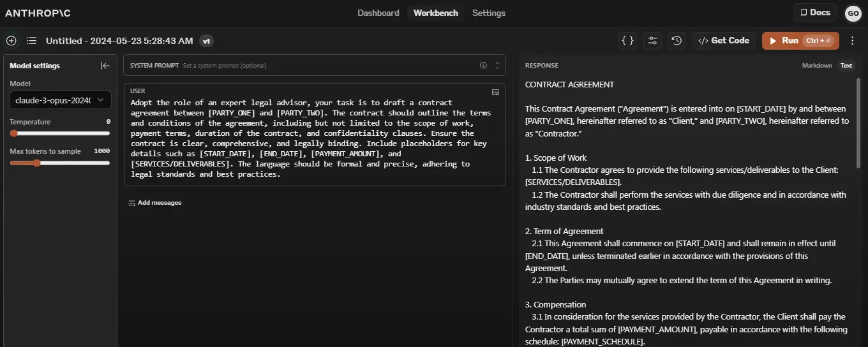Image resolution: width=868 pixels, height=347 pixels.
Task: Open the Docs button
Action: point(815,12)
